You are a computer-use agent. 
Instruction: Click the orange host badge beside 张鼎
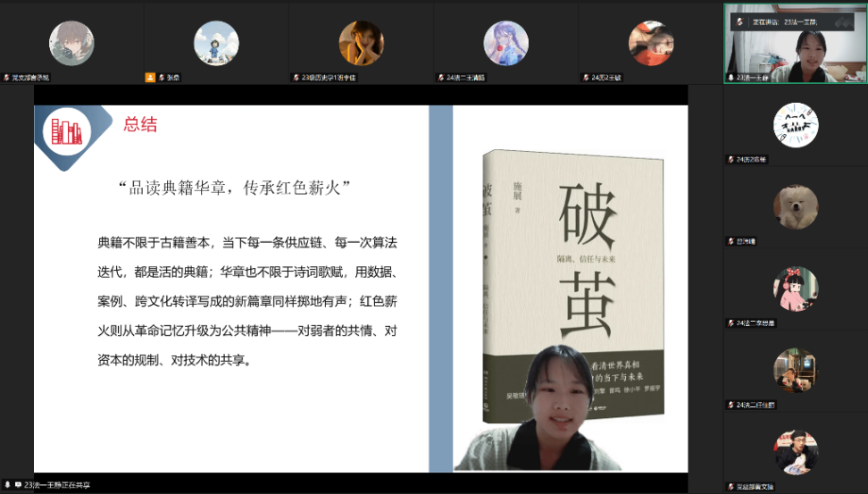(150, 78)
